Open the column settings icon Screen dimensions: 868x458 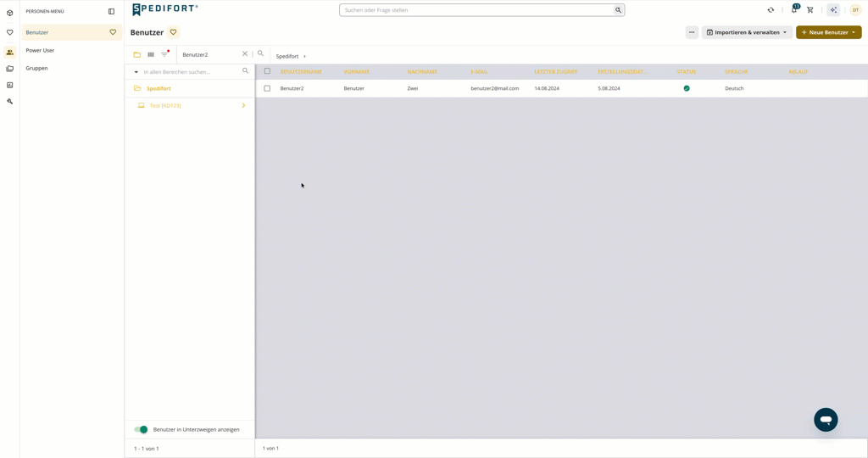tap(151, 54)
